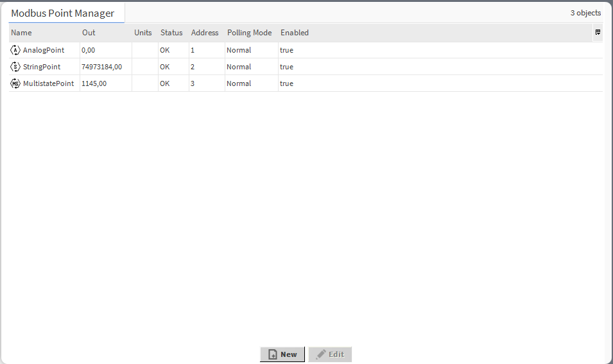Click the Units column header
613x364 pixels.
point(143,33)
